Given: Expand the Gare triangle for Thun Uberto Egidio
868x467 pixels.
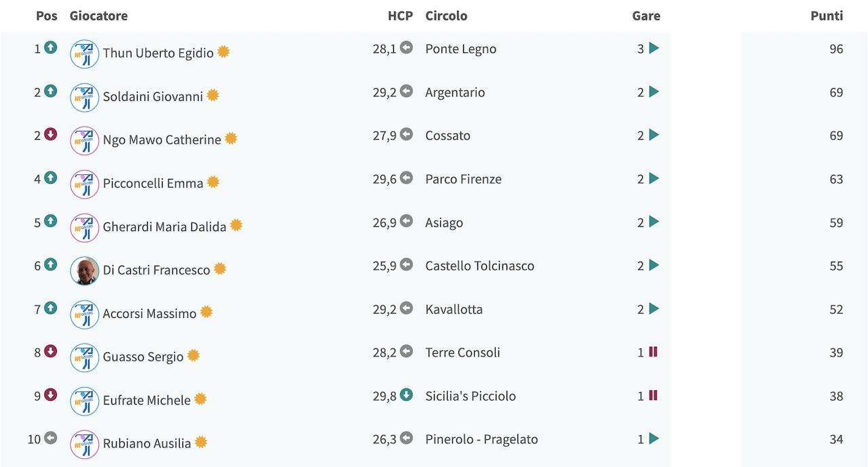Looking at the screenshot, I should click(654, 48).
